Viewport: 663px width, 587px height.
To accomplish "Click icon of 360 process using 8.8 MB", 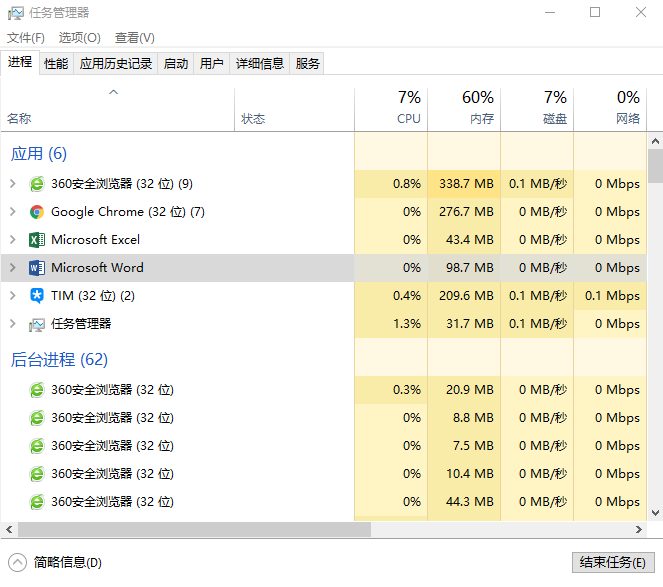I will coord(37,418).
